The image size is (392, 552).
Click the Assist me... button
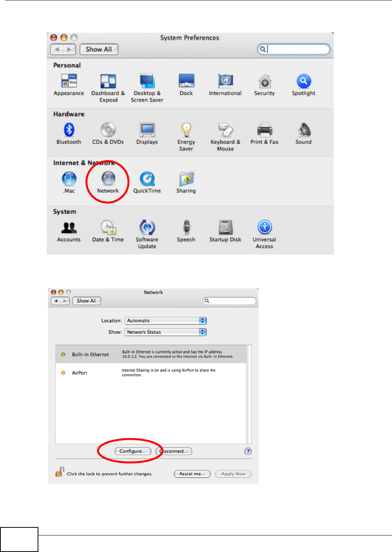(x=192, y=474)
